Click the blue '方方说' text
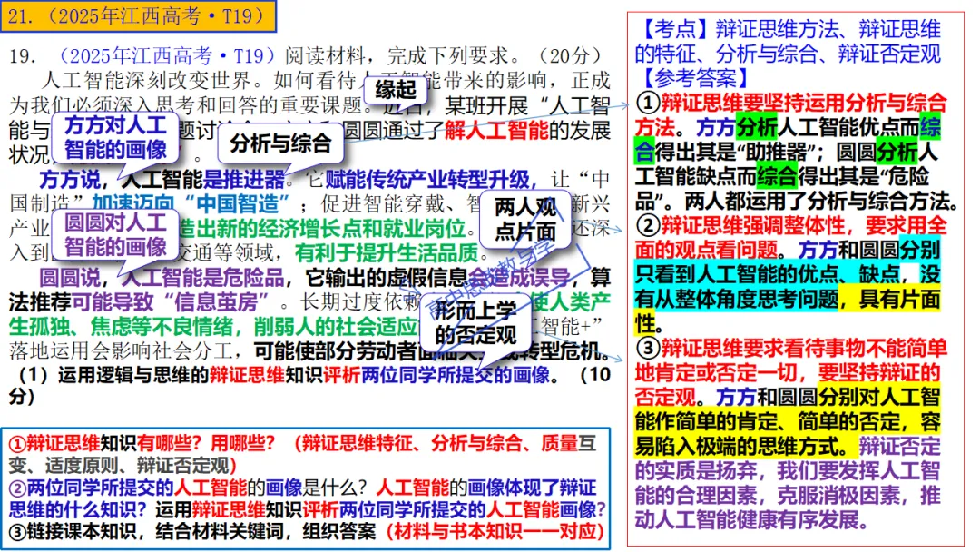The height and width of the screenshot is (552, 980). coord(69,180)
